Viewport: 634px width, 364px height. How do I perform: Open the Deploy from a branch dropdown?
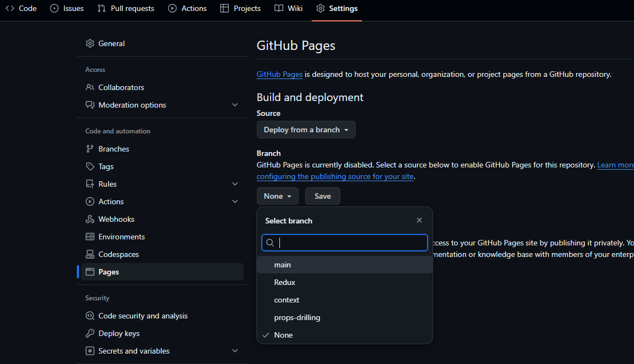coord(306,130)
